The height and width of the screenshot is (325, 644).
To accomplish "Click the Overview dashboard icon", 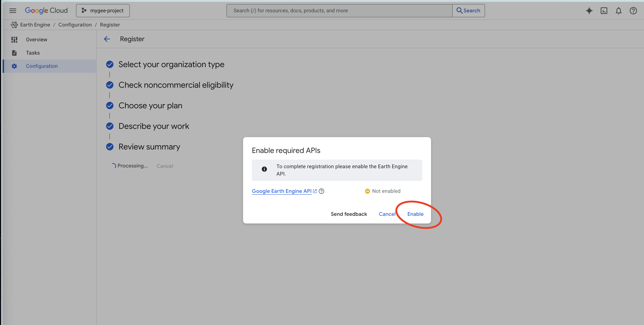I will 14,40.
